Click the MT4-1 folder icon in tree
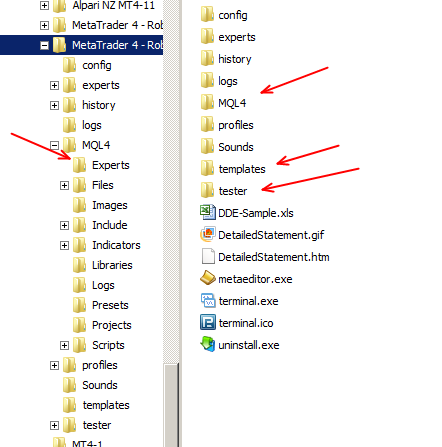 tap(59, 442)
